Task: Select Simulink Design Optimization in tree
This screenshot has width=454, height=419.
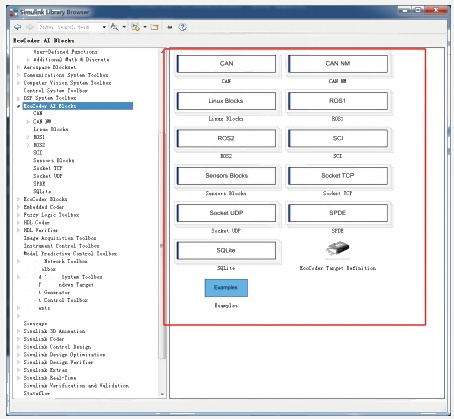Action: click(x=64, y=354)
